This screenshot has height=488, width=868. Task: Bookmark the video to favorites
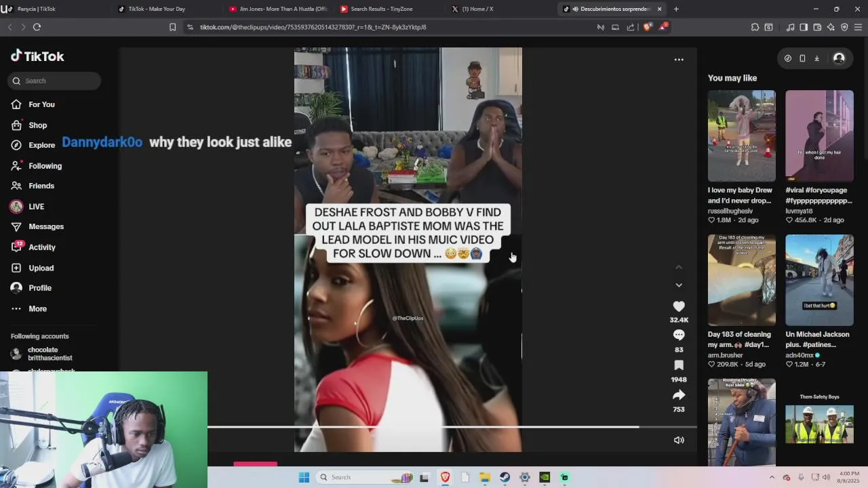coord(679,365)
